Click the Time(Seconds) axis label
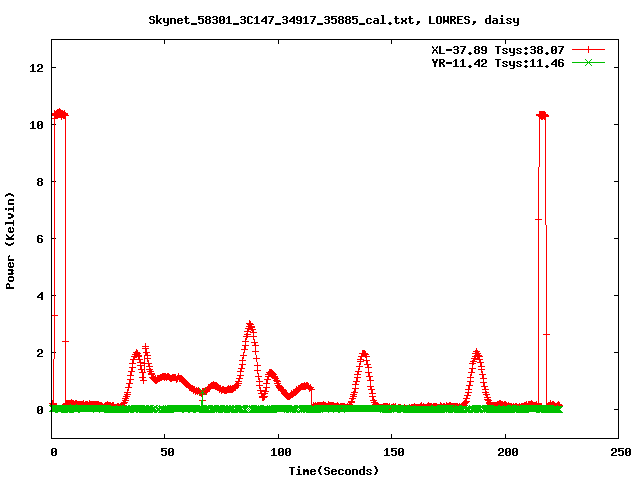 point(334,471)
